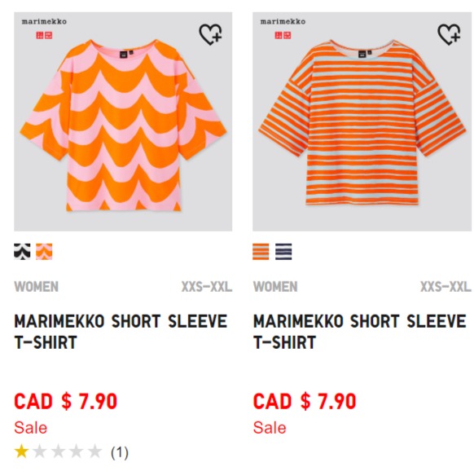Viewport: 474px width, 476px height.
Task: Select navy striped color swatch
Action: coord(283,252)
